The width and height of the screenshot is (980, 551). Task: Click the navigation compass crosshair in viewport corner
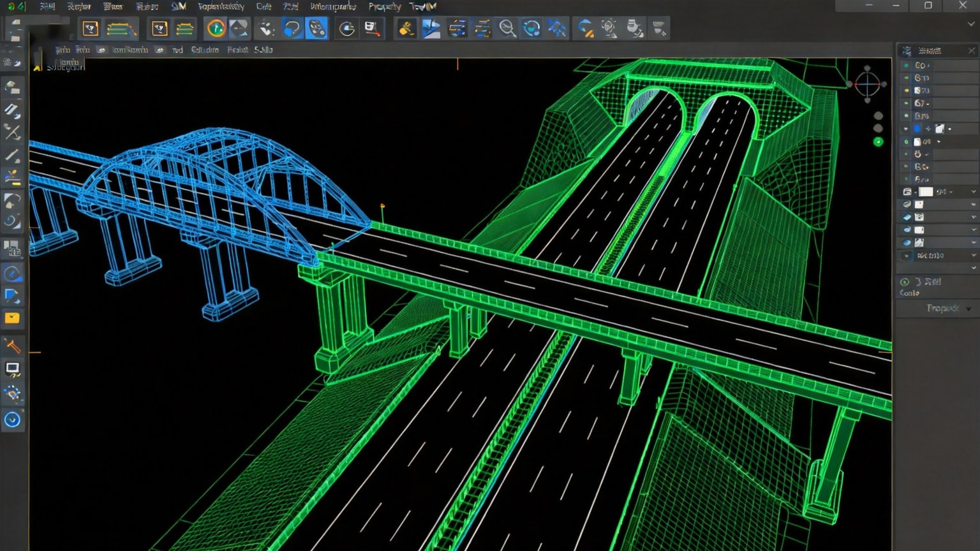click(x=867, y=84)
